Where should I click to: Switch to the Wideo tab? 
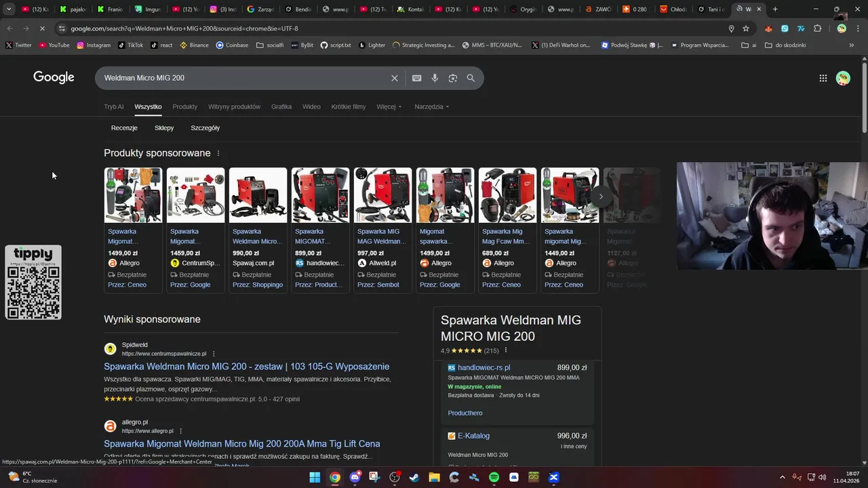click(311, 106)
